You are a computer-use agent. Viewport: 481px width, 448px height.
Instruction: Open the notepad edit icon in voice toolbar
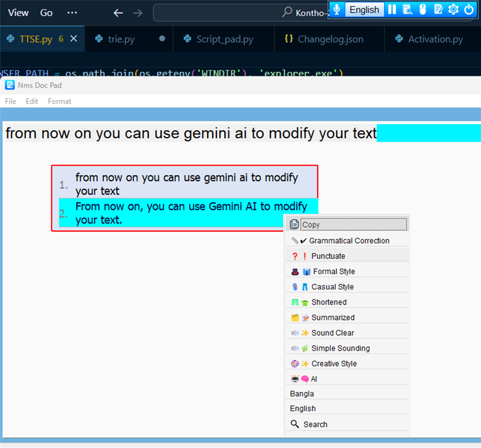438,10
